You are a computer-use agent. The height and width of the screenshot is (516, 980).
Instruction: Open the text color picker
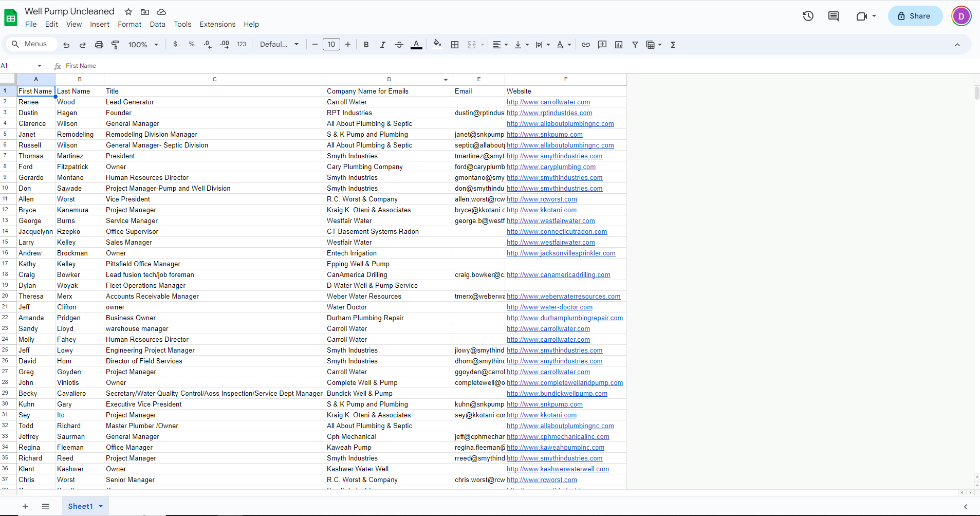417,45
